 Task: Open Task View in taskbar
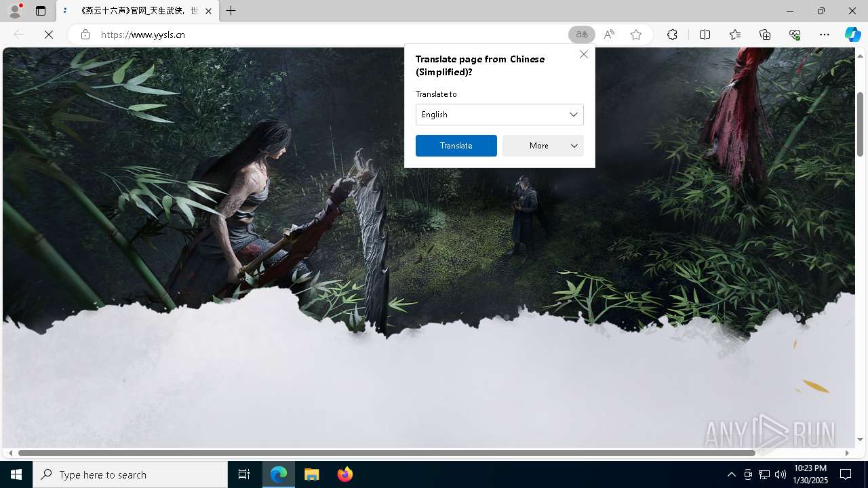tap(244, 474)
